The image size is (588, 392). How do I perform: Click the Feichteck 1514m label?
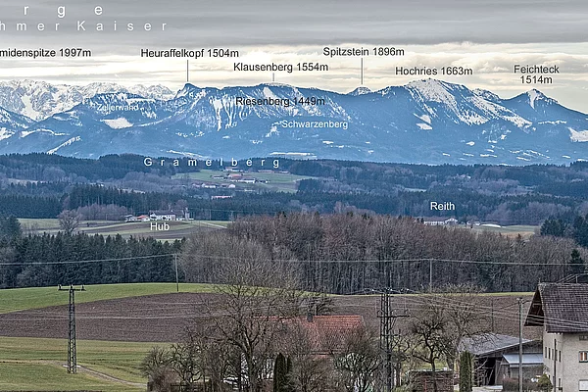tap(536, 74)
